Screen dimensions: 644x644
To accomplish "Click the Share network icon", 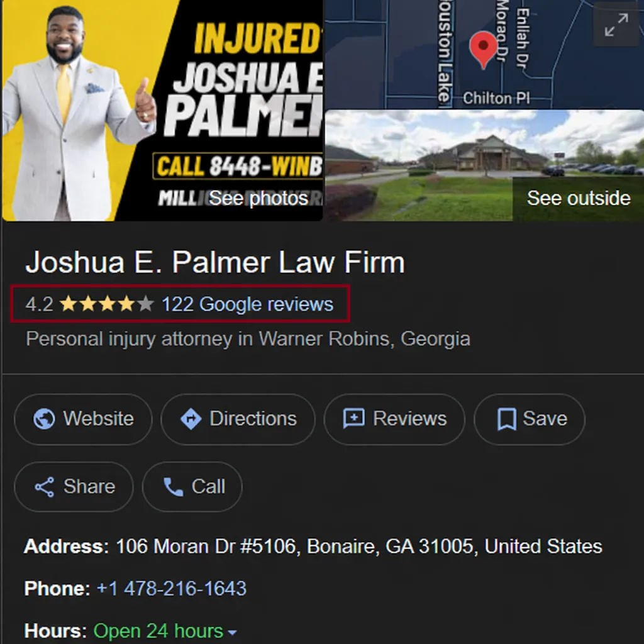I will 45,487.
